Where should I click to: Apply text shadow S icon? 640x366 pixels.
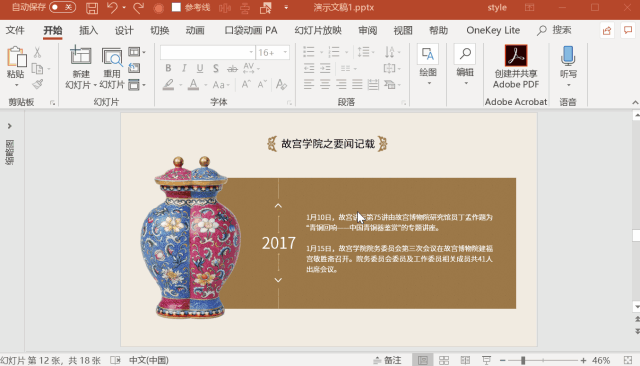click(216, 68)
